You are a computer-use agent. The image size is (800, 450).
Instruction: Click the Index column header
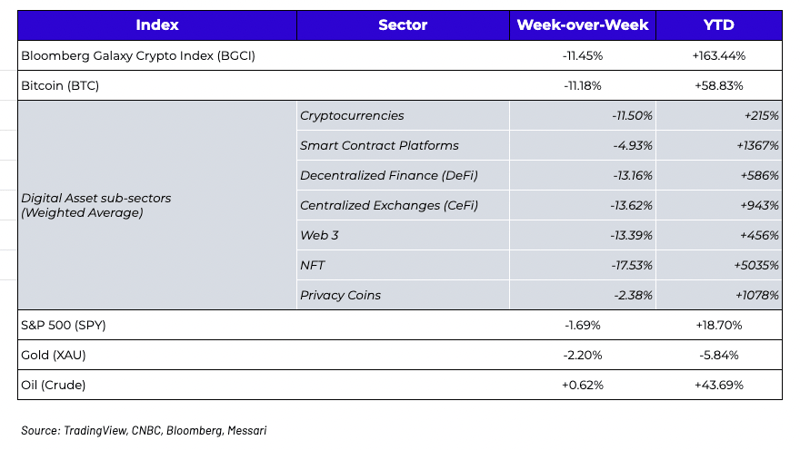[x=156, y=25]
